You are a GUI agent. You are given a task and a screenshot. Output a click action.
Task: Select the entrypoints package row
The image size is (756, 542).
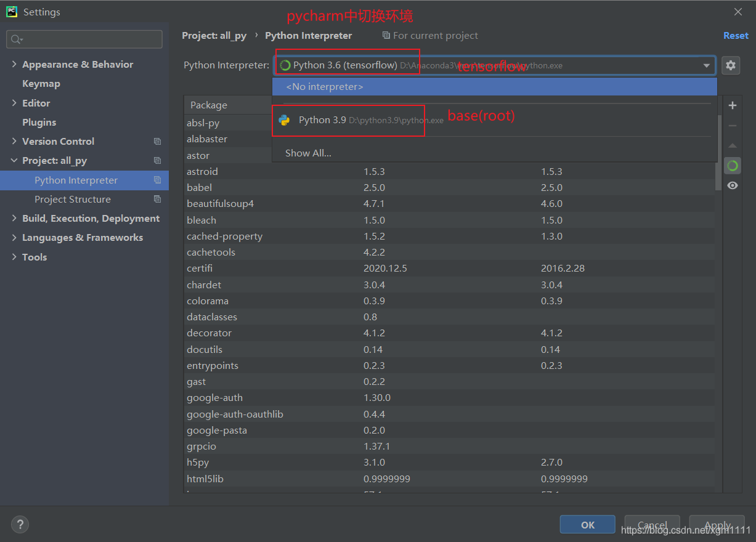point(450,366)
